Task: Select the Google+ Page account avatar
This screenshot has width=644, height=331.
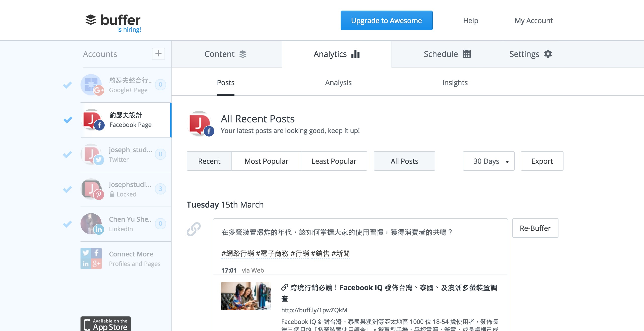Action: click(x=91, y=85)
